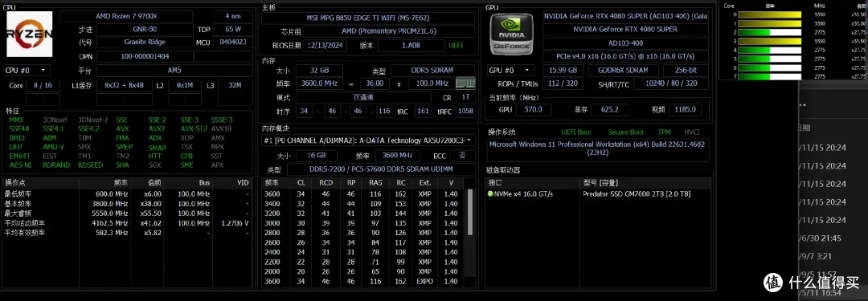This screenshot has width=868, height=301.
Task: Click the video clock 1185.0 value
Action: point(686,109)
